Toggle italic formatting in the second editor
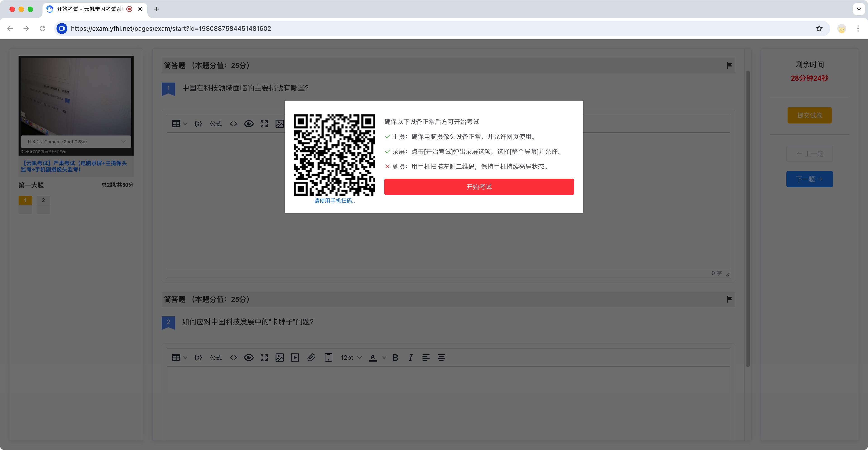 [x=410, y=358]
